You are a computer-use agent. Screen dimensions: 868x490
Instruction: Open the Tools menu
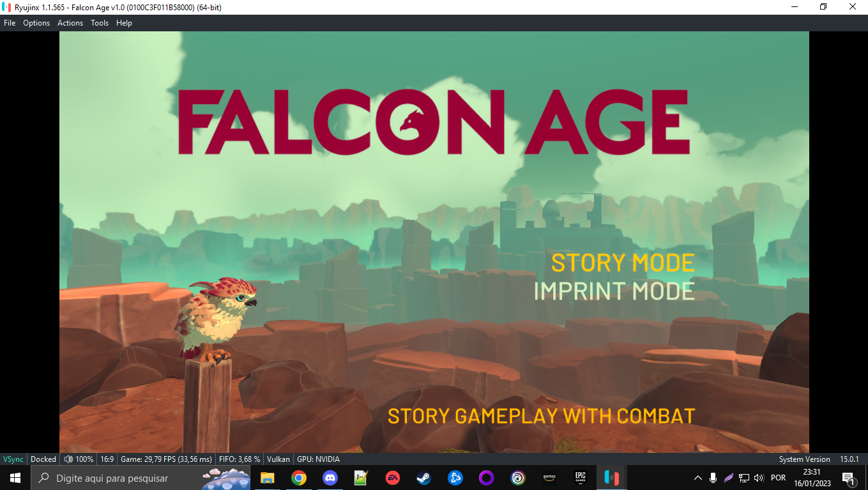pos(100,23)
